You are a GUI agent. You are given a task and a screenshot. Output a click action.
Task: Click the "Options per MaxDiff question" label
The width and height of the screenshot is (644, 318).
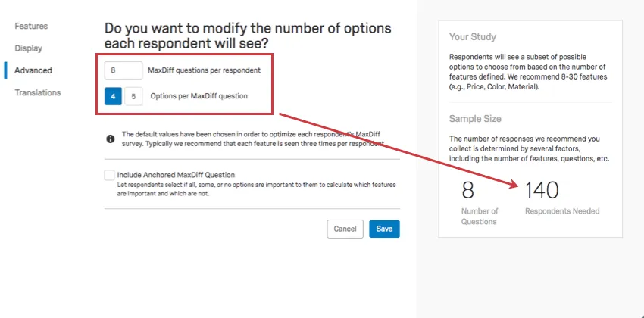click(199, 96)
